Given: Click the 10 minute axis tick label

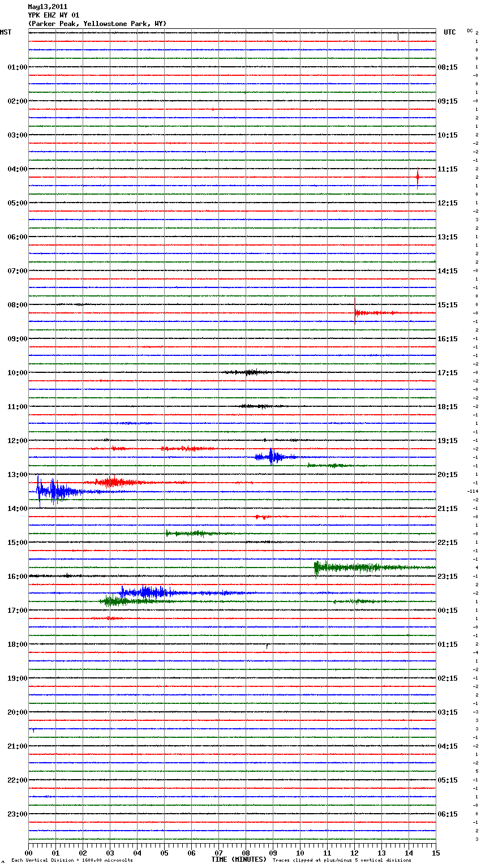Looking at the screenshot, I should click(x=300, y=853).
